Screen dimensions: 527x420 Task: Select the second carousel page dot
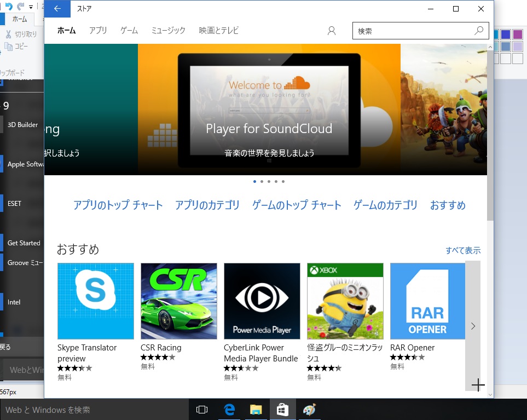tap(262, 182)
